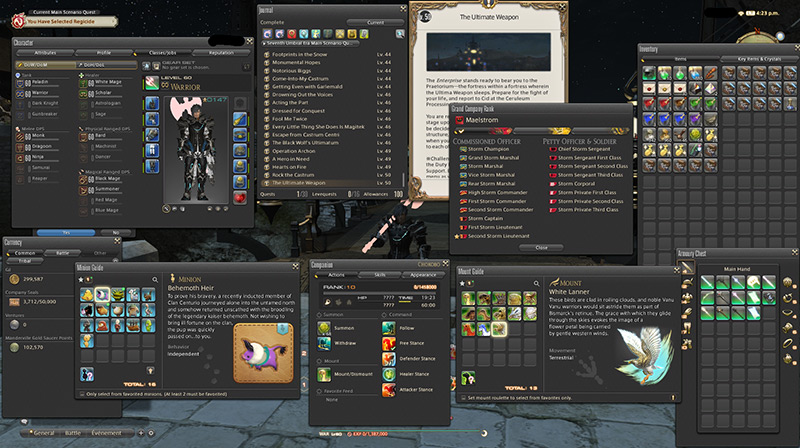Click the Black Mage job icon

pos(83,180)
